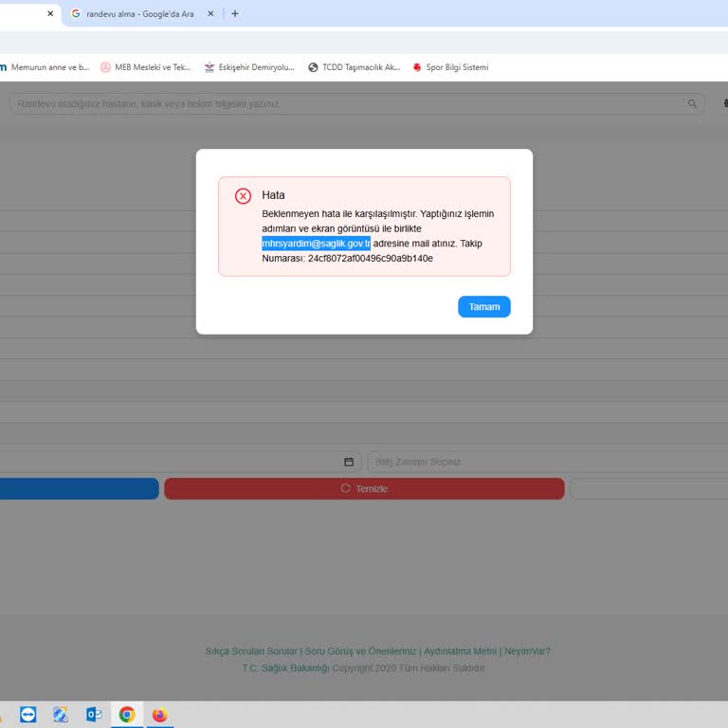The width and height of the screenshot is (728, 728).
Task: Open the Memurun anne ve b... bookmark
Action: pos(45,67)
